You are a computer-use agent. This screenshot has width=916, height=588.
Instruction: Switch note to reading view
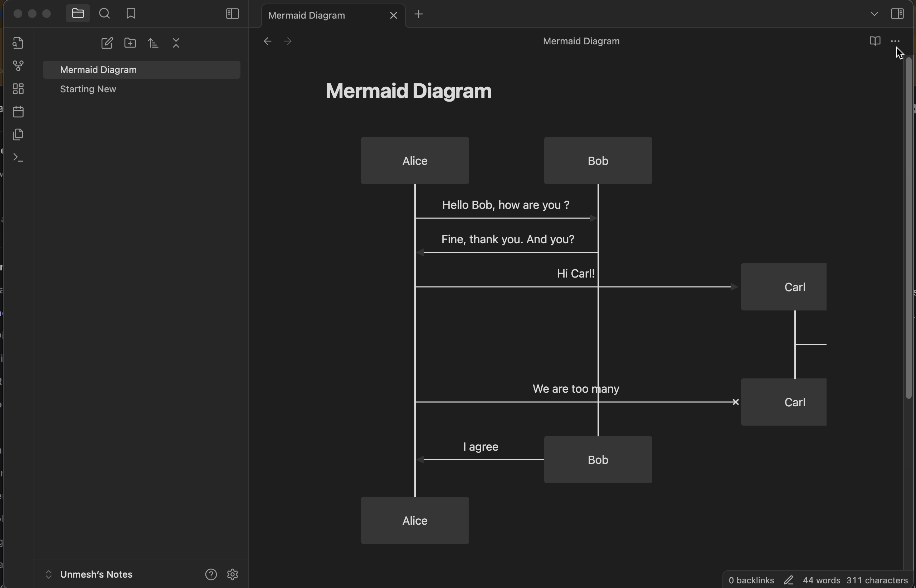(x=875, y=41)
